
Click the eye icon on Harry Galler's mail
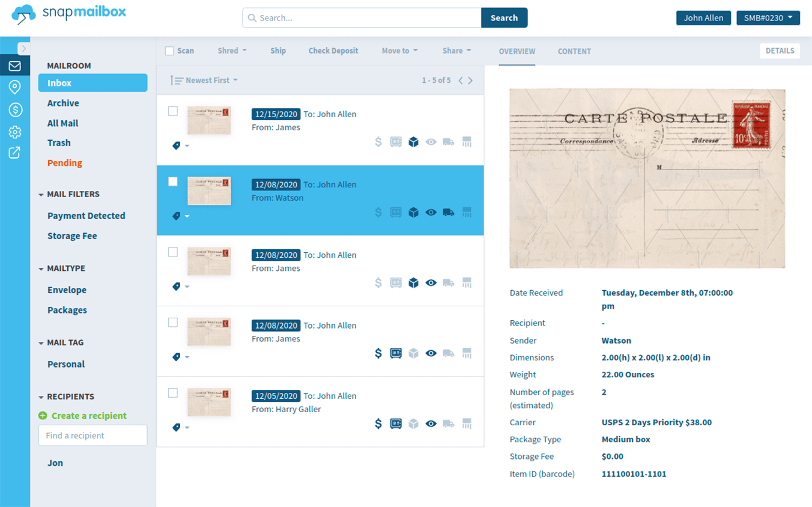pyautogui.click(x=431, y=424)
